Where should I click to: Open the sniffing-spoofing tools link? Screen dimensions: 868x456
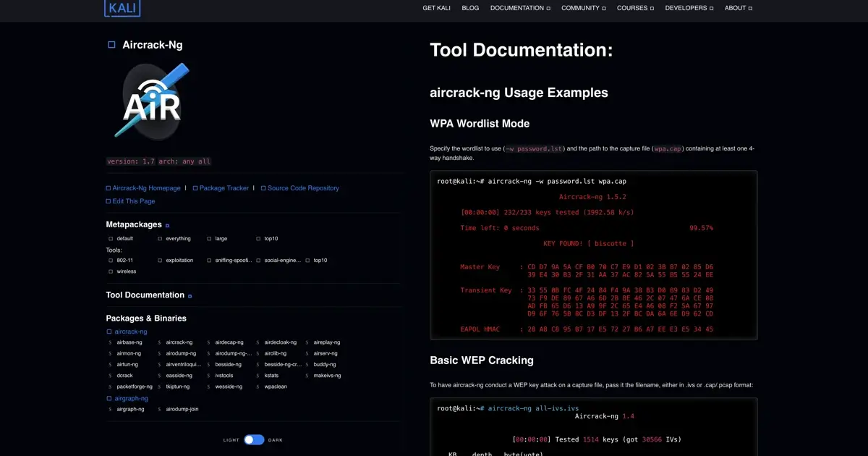point(234,260)
